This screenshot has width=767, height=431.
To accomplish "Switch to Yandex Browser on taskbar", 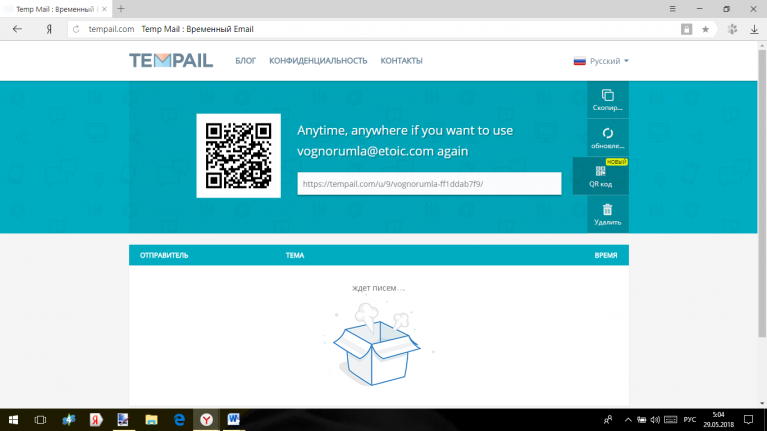I will 206,420.
